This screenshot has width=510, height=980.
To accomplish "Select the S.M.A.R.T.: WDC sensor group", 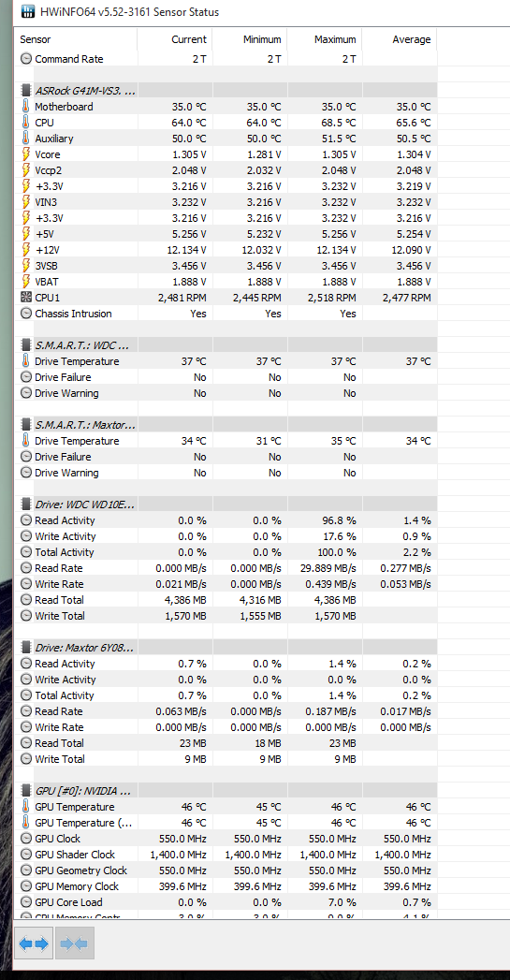I will point(225,345).
